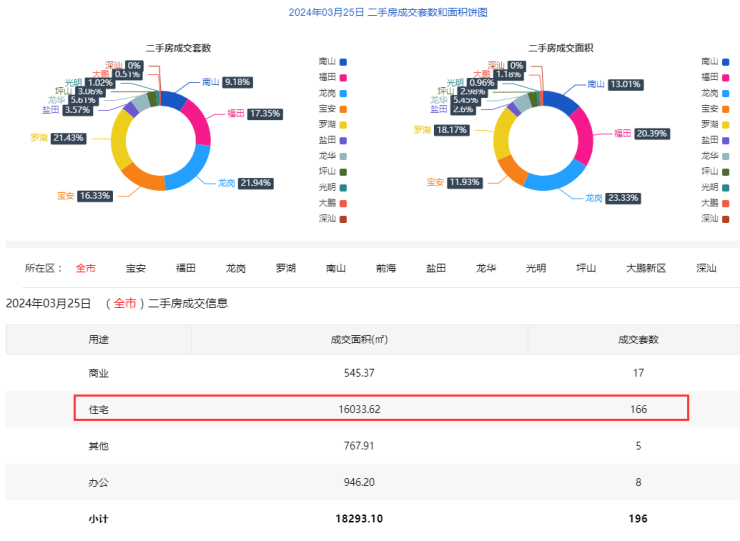Click 罗湖 21.43% label on left chart
Screen dimensions: 740x541
(x=67, y=137)
